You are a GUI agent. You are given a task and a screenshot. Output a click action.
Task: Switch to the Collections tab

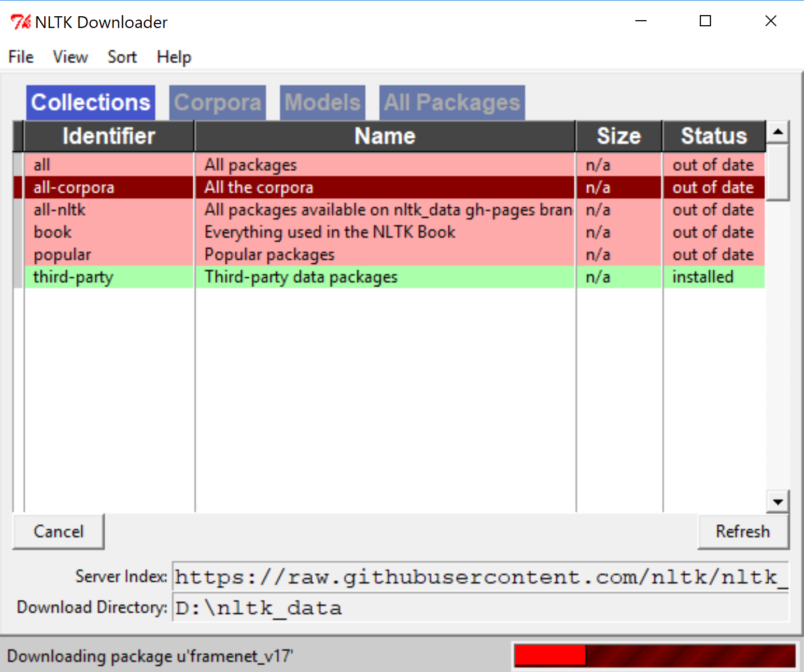(x=91, y=102)
